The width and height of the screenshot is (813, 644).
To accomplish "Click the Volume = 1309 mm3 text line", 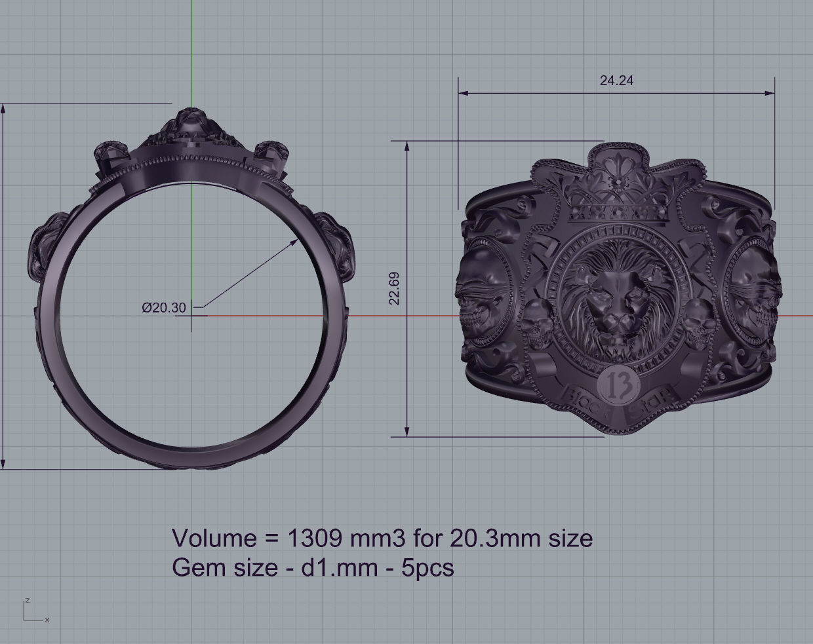I will click(x=382, y=538).
